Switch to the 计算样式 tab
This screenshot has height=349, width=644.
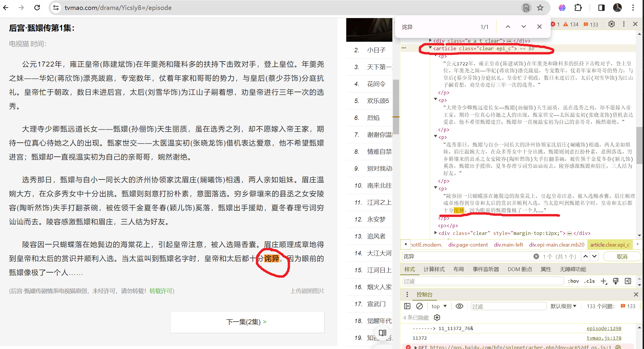coord(434,269)
